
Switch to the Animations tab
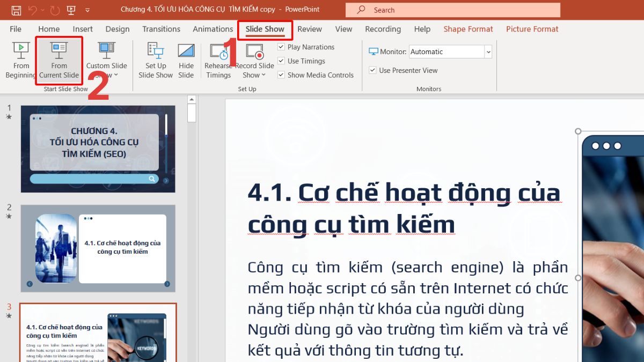(x=213, y=29)
